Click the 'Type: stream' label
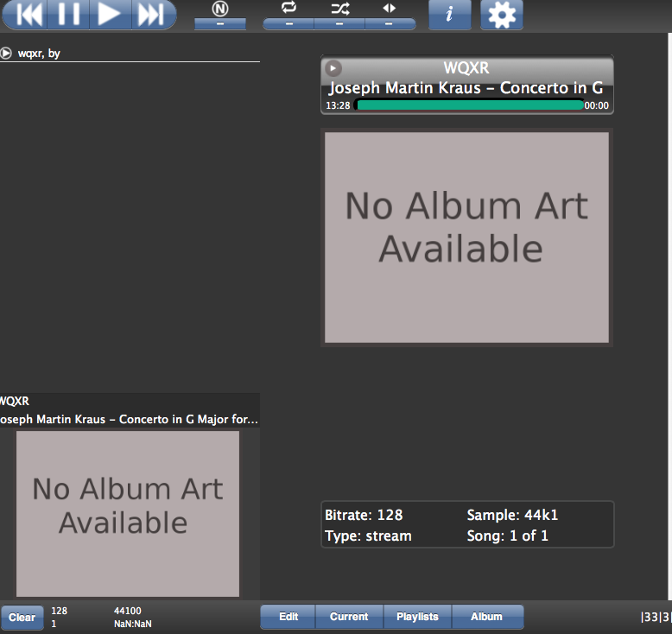This screenshot has width=672, height=634. [368, 536]
